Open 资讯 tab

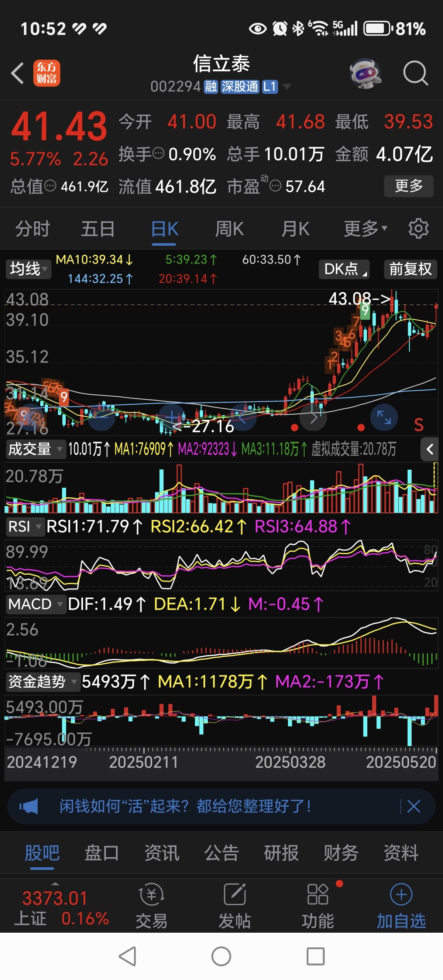[x=161, y=853]
